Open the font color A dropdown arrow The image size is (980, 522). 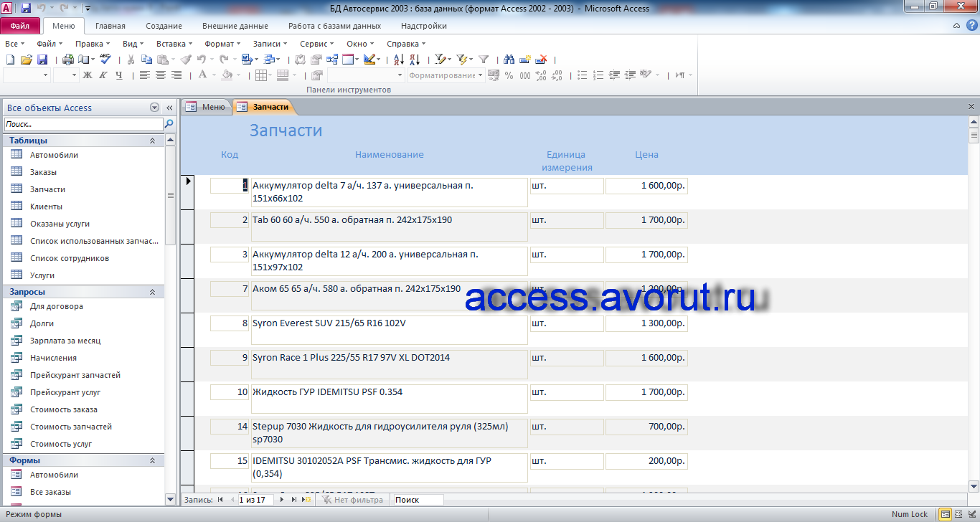pos(214,75)
